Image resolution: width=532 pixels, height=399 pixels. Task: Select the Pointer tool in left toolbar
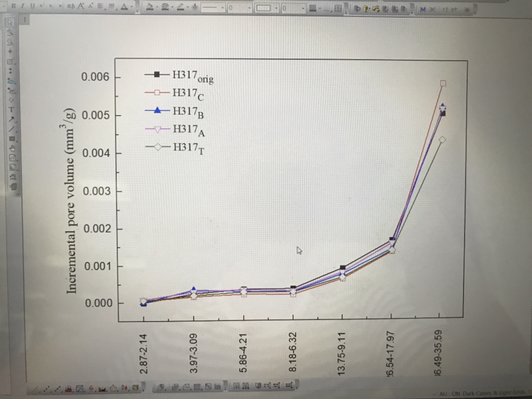(10, 23)
